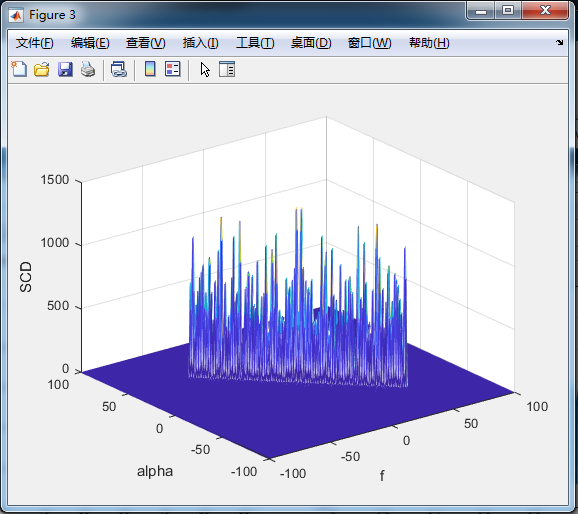
Task: Open a file with folder icon
Action: tap(42, 69)
